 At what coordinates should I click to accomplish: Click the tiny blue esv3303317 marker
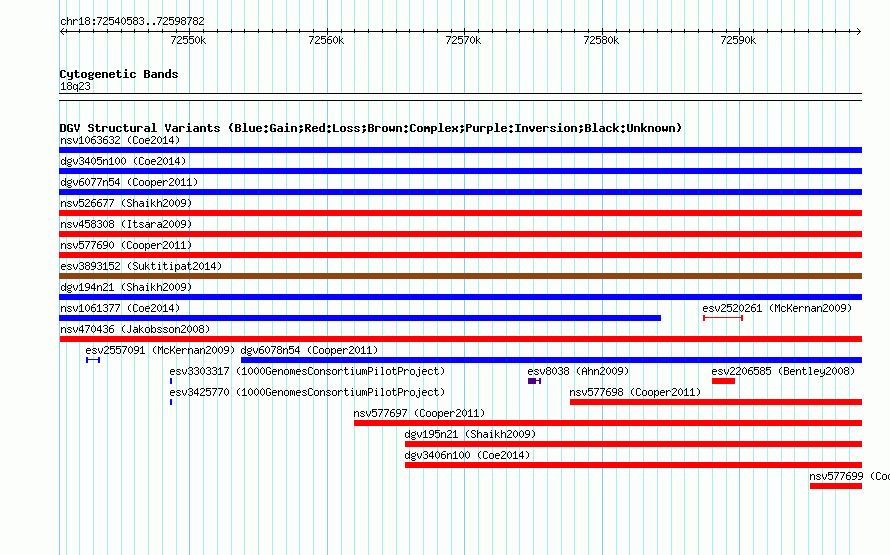[171, 381]
